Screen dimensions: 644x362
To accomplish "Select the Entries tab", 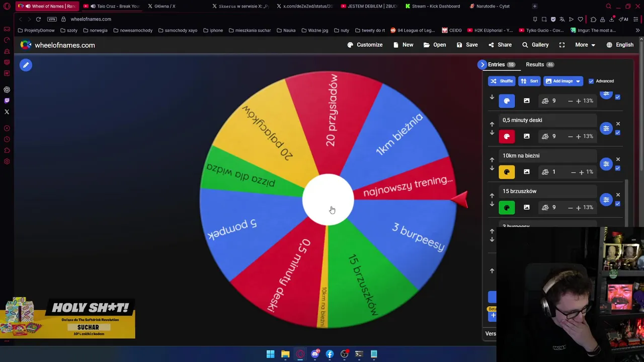I will tap(501, 64).
